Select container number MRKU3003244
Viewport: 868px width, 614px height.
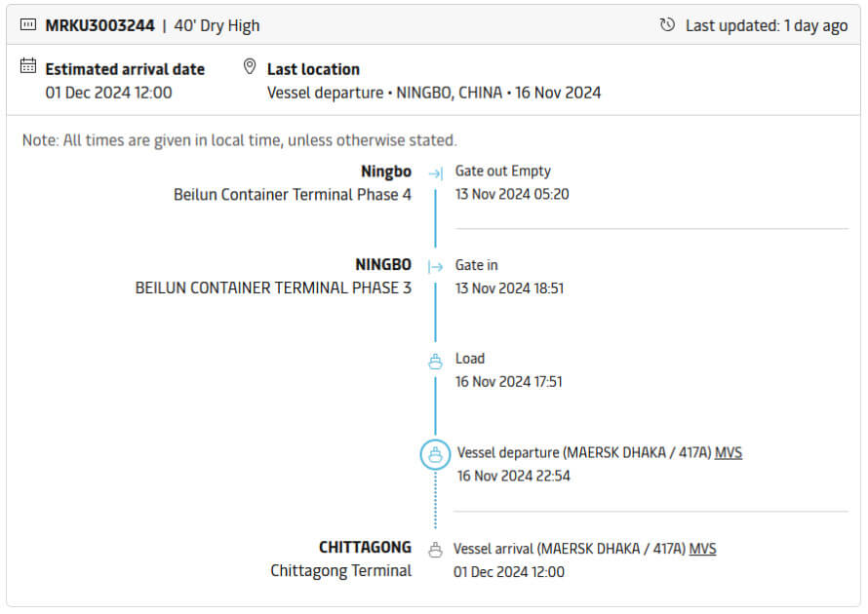(99, 25)
